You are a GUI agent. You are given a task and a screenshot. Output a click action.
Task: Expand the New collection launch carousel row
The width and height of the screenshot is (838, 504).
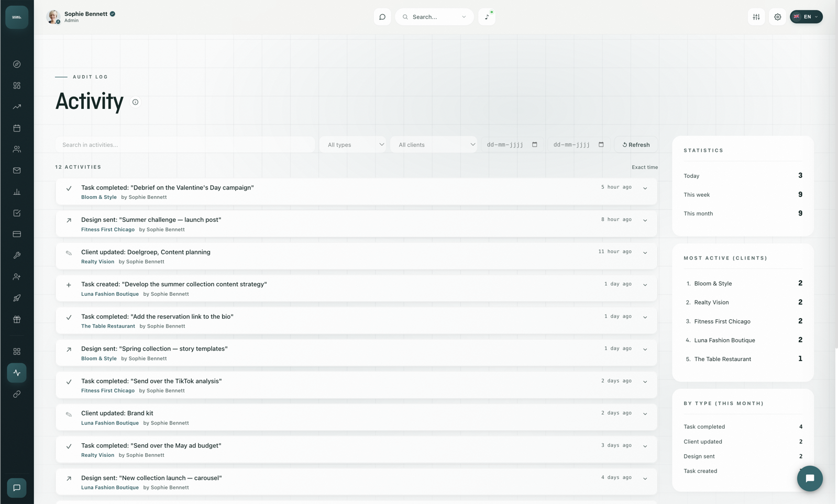tap(645, 478)
